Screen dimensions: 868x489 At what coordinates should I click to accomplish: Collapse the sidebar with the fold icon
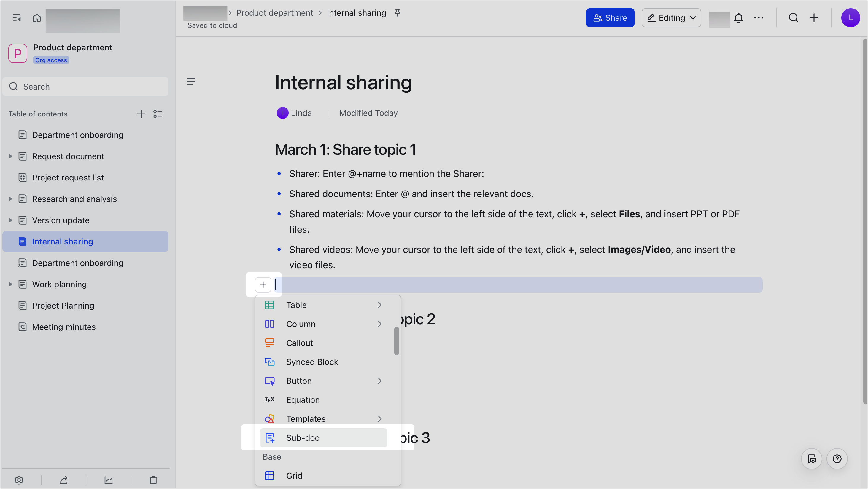point(16,18)
